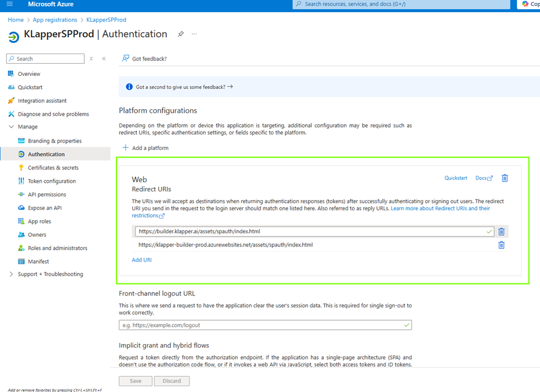Click the Save button

click(136, 381)
